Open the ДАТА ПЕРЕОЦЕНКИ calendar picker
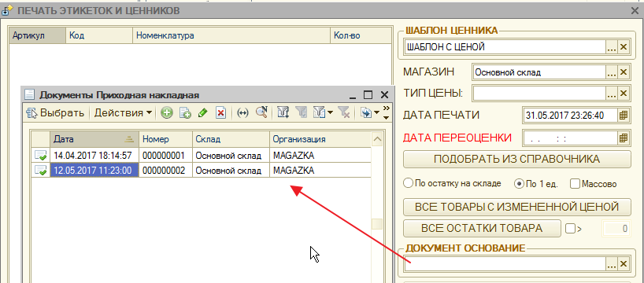 (624, 138)
